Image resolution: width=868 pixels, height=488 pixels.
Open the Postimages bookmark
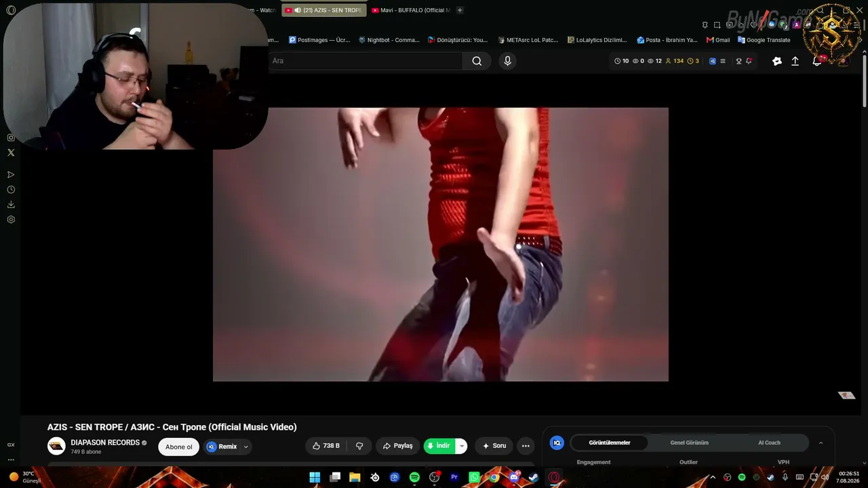pyautogui.click(x=319, y=40)
